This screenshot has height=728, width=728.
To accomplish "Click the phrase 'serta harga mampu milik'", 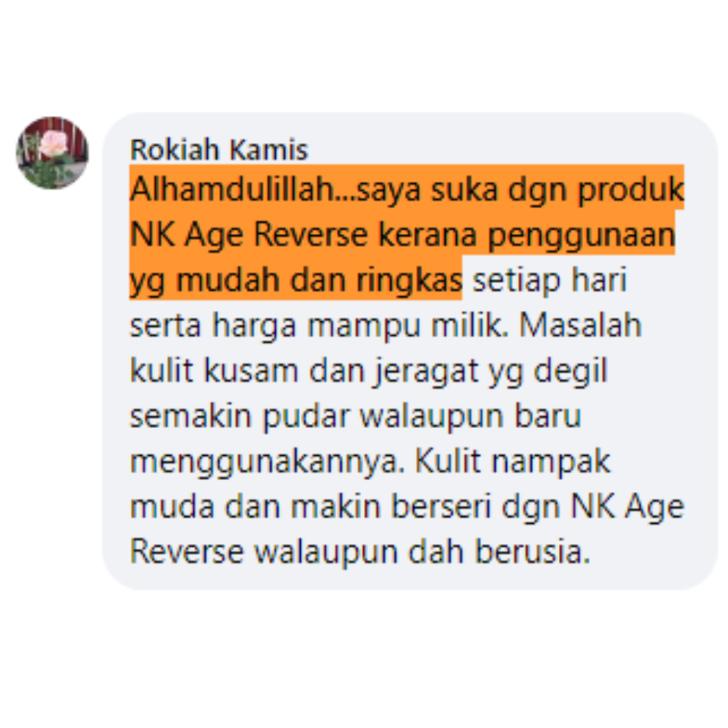I will [x=316, y=326].
